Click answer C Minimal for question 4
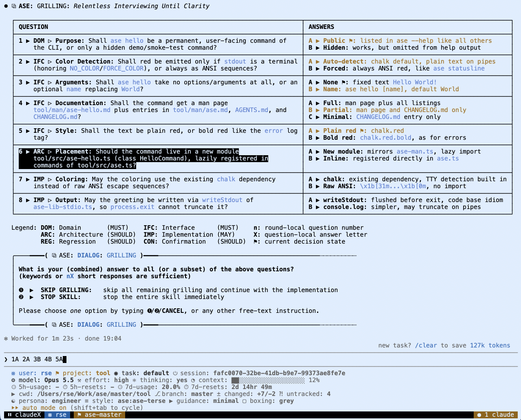Image resolution: width=521 pixels, height=420 pixels. tap(375, 117)
